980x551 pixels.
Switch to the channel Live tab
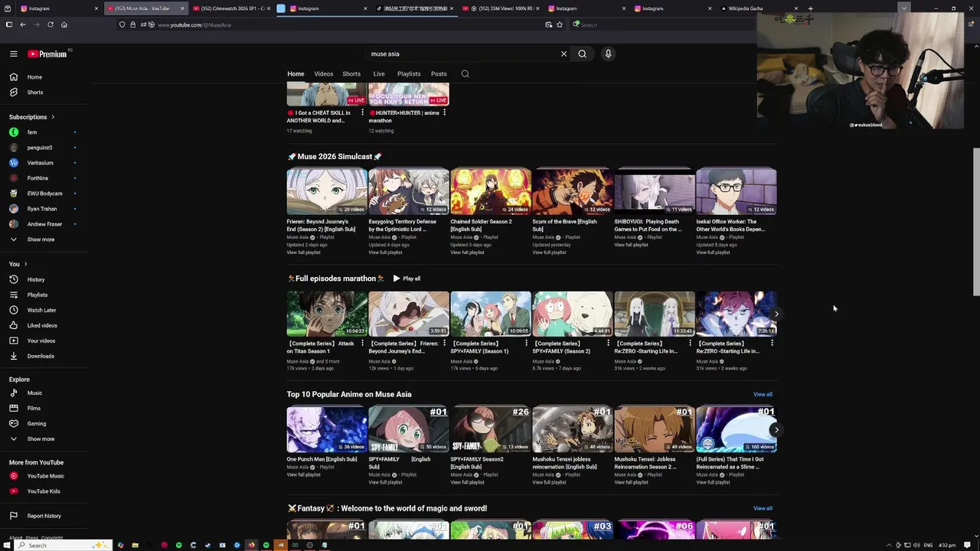tap(379, 74)
